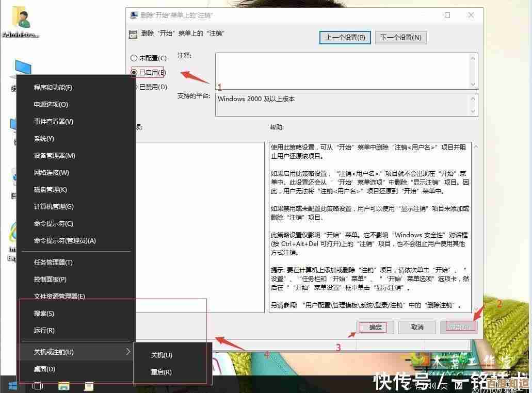Click the policy setting icon beside the heading

click(133, 34)
